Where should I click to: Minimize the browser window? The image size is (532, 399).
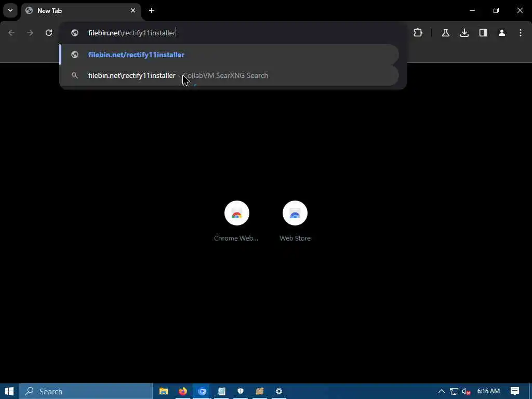tap(472, 10)
